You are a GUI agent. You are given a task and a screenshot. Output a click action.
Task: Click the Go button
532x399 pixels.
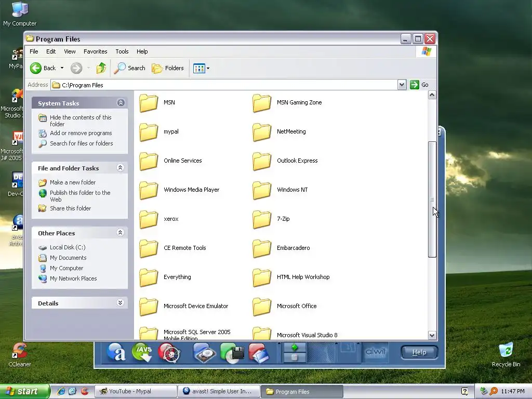tap(419, 85)
